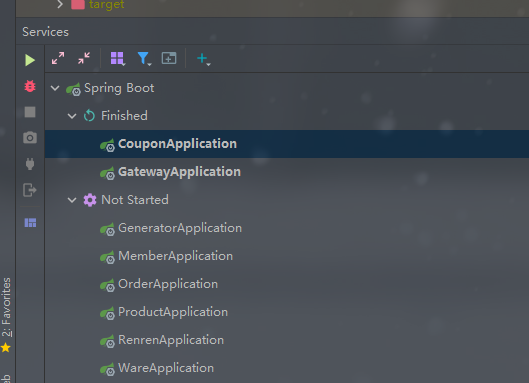The image size is (529, 383).
Task: Select RenrenApplication service
Action: click(x=171, y=340)
